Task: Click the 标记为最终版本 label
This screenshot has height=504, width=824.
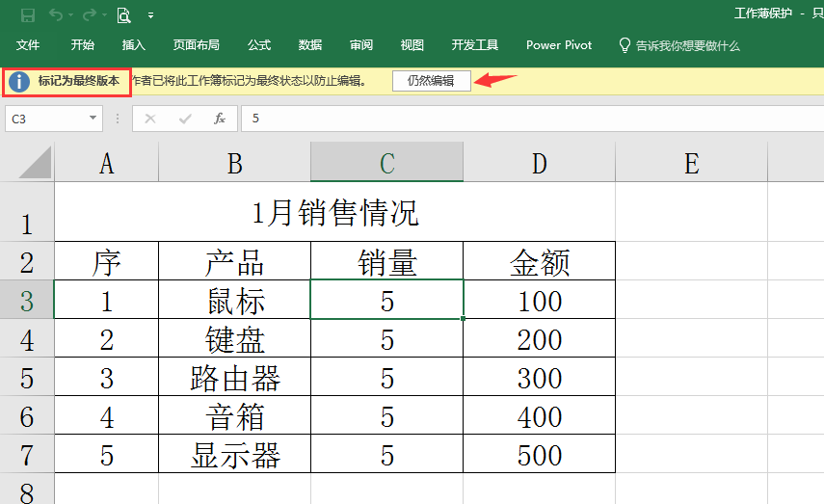Action: [78, 81]
